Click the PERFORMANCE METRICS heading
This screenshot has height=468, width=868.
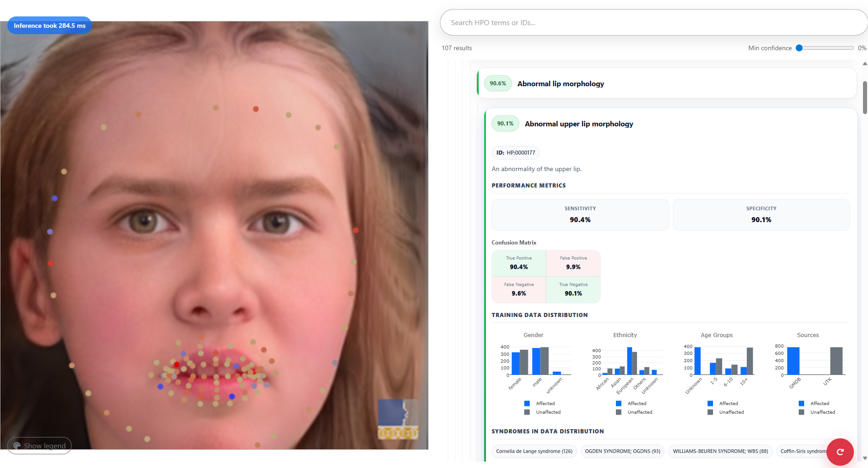(528, 186)
